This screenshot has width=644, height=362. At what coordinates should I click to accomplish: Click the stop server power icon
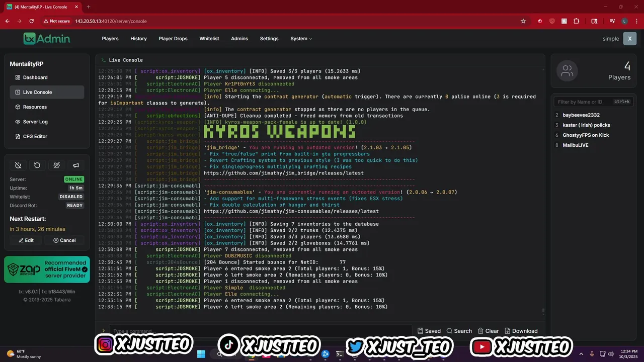[18, 165]
